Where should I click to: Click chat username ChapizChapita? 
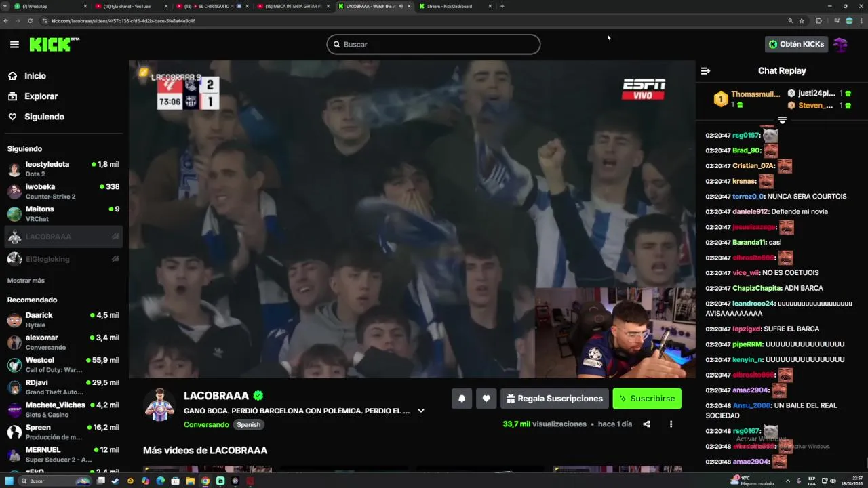[x=757, y=288]
